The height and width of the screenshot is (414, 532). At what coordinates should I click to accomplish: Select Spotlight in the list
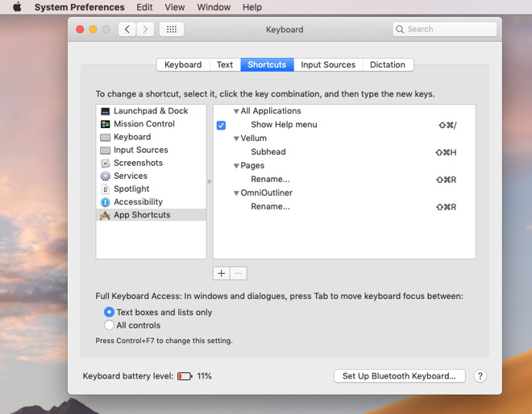(152, 188)
